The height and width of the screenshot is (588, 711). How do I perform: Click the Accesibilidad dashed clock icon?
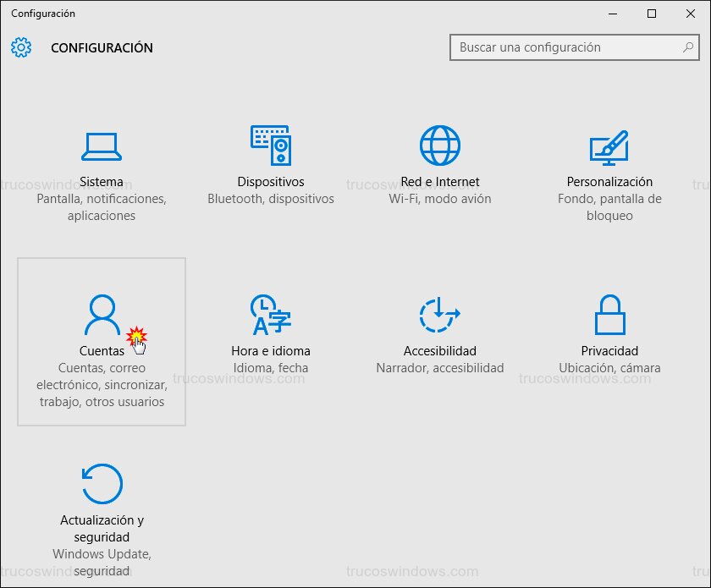440,315
